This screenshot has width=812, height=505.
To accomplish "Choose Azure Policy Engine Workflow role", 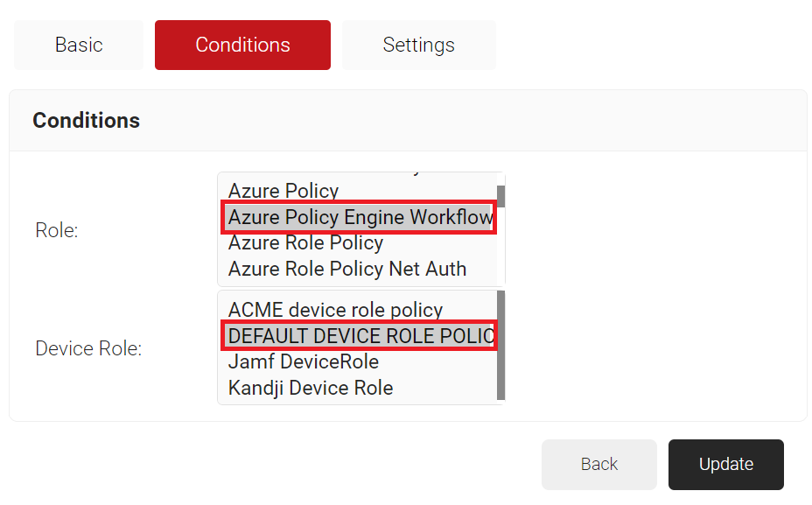I will 360,217.
